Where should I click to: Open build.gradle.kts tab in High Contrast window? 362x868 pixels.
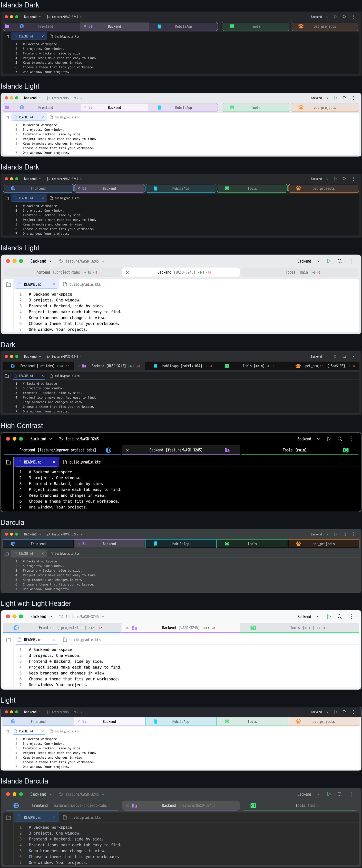coord(82,462)
